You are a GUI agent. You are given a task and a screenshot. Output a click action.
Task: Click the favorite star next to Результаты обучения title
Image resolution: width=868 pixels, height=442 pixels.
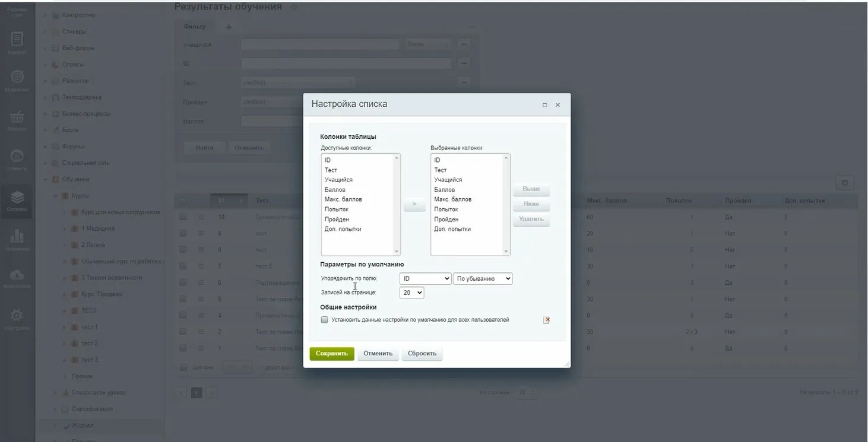[294, 7]
